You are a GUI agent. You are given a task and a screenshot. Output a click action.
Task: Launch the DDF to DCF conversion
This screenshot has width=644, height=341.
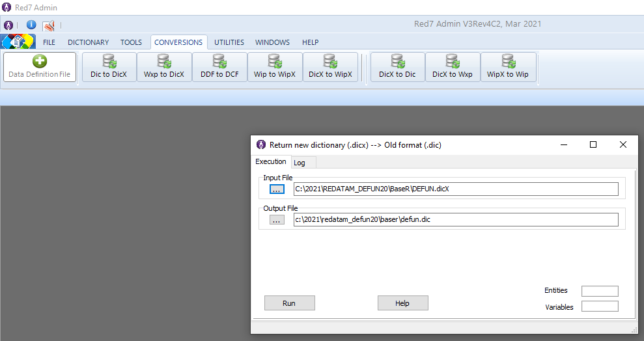pos(219,67)
